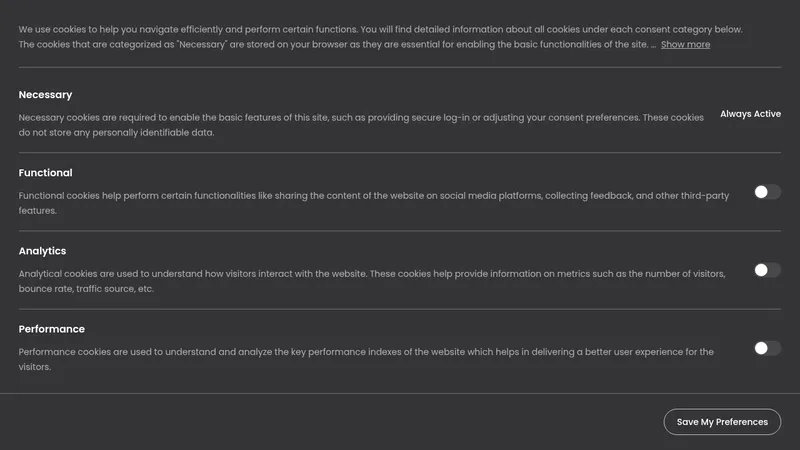Click the Always Active label
The width and height of the screenshot is (800, 450).
[751, 114]
